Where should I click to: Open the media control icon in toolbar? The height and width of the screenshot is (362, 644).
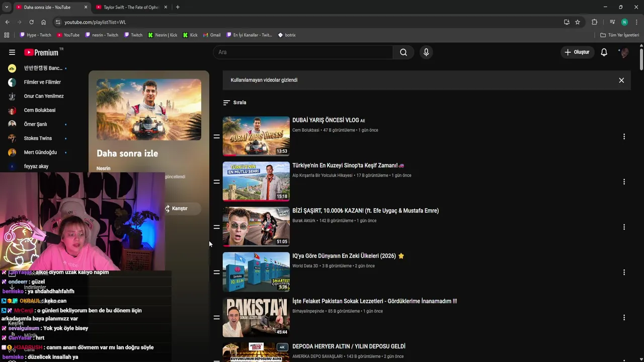tap(612, 22)
